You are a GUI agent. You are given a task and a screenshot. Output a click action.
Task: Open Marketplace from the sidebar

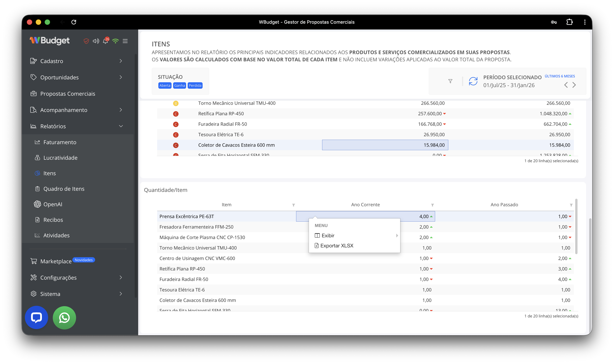pyautogui.click(x=56, y=262)
